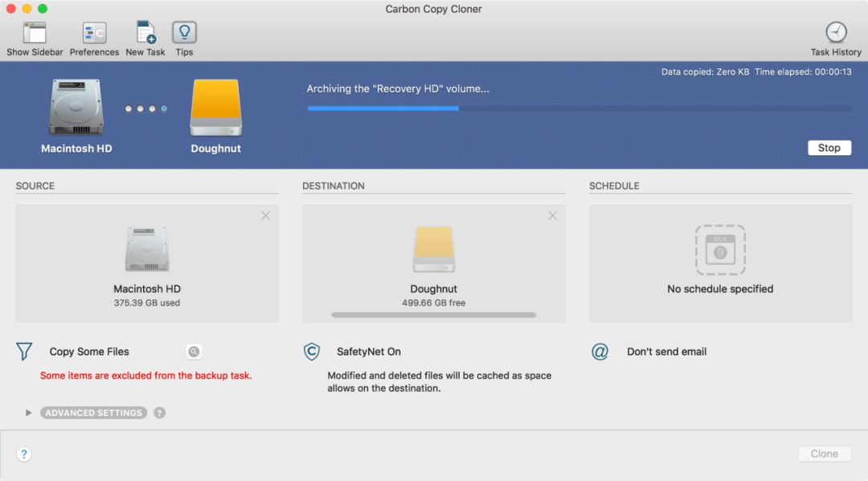Click the ADVANCED SETTINGS pill button

pyautogui.click(x=93, y=413)
